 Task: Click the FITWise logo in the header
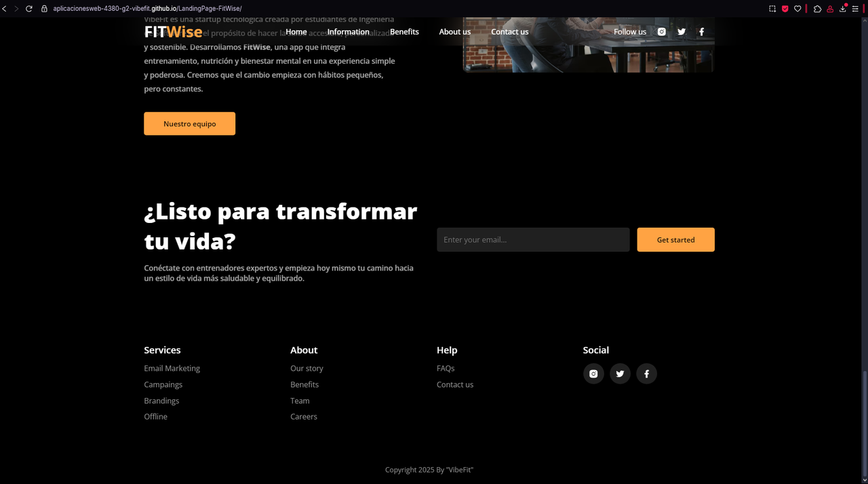(174, 32)
